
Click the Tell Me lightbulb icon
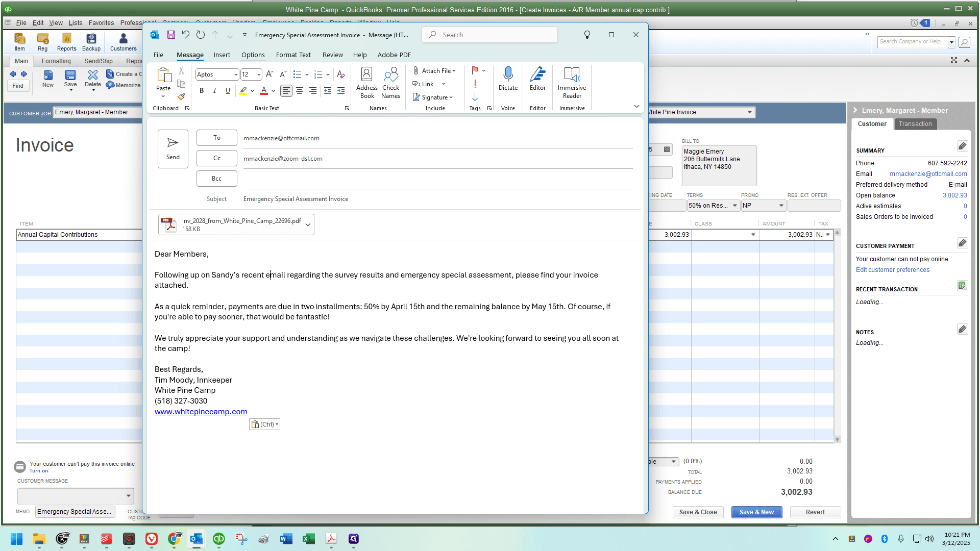(x=587, y=35)
